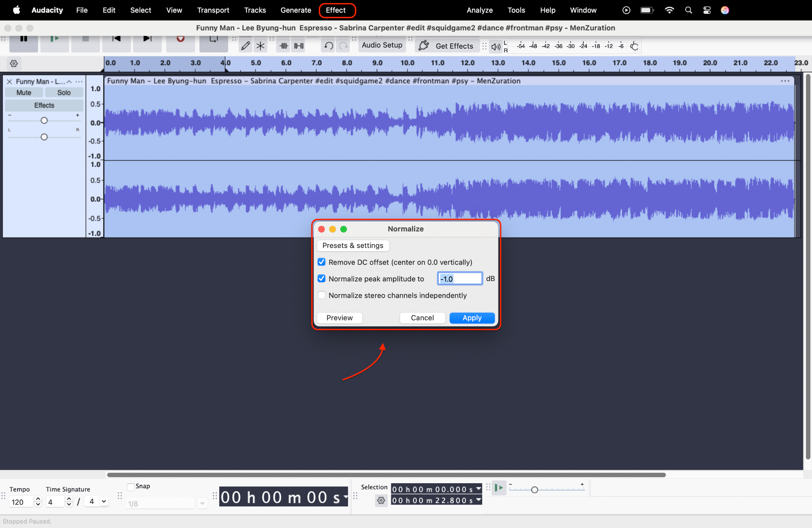Viewport: 812px width, 528px height.
Task: Enable the Snap checkbox
Action: click(131, 486)
